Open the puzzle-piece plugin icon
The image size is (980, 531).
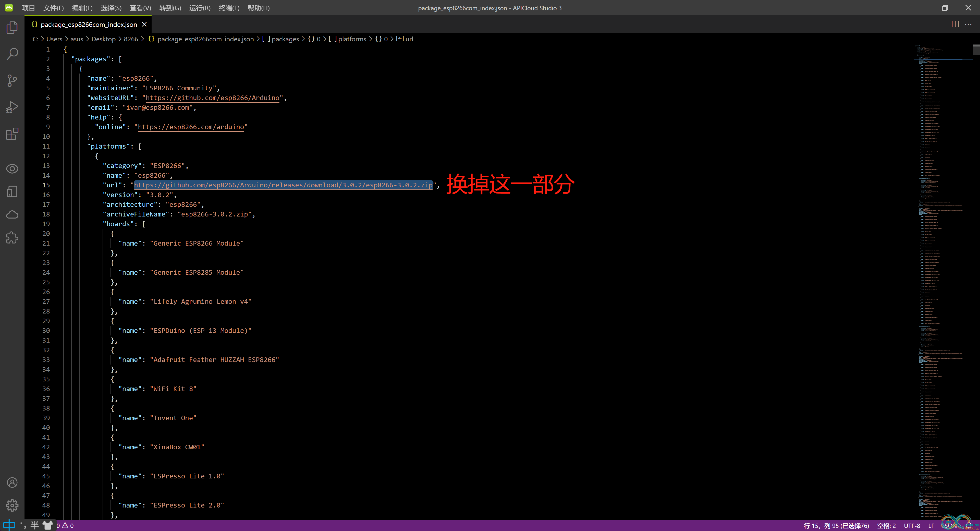[x=12, y=237]
